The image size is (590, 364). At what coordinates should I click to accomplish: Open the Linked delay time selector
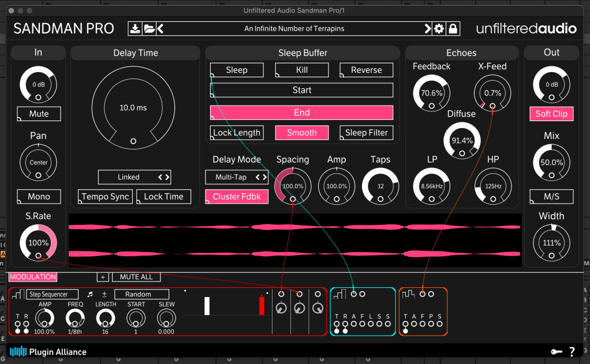[134, 177]
